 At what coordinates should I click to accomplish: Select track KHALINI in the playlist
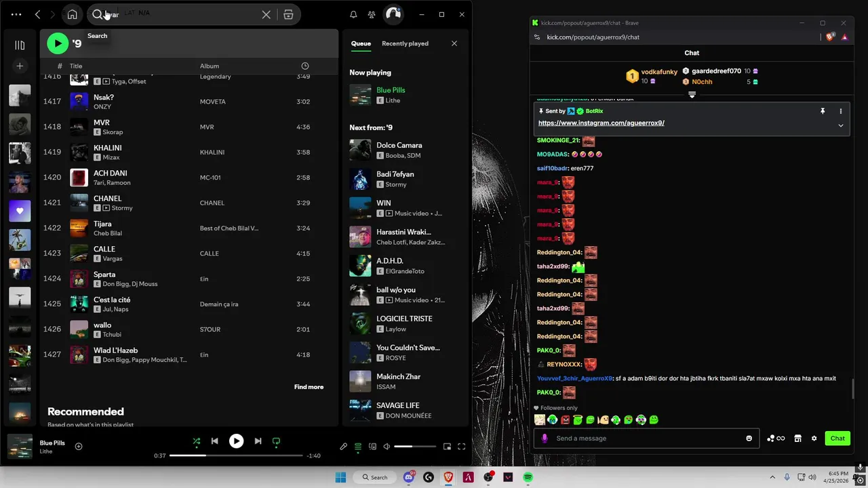pyautogui.click(x=189, y=152)
